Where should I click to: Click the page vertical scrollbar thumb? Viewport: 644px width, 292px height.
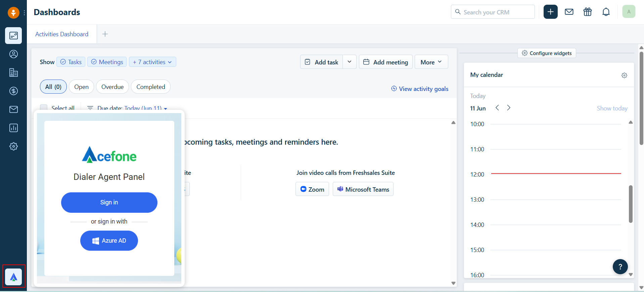[641, 98]
